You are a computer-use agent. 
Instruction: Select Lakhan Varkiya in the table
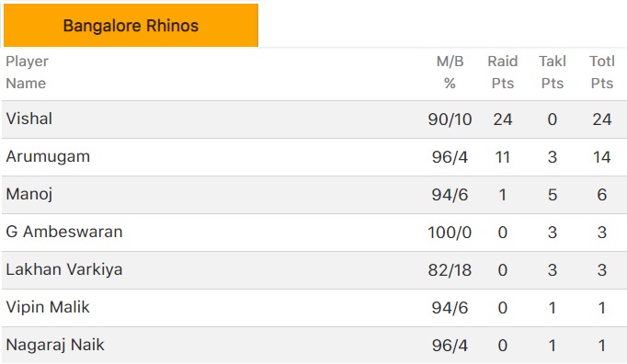pyautogui.click(x=64, y=269)
